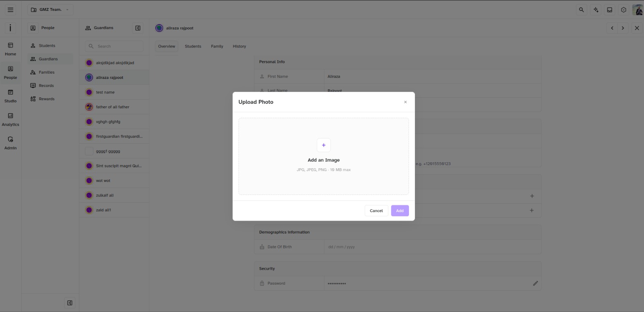Open the hamburger menu icon
The height and width of the screenshot is (312, 644).
[10, 10]
